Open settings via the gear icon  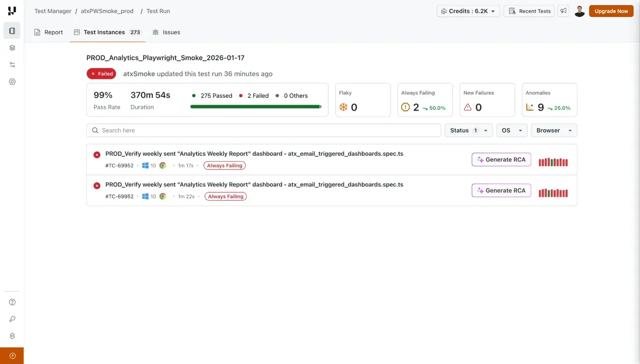12,82
